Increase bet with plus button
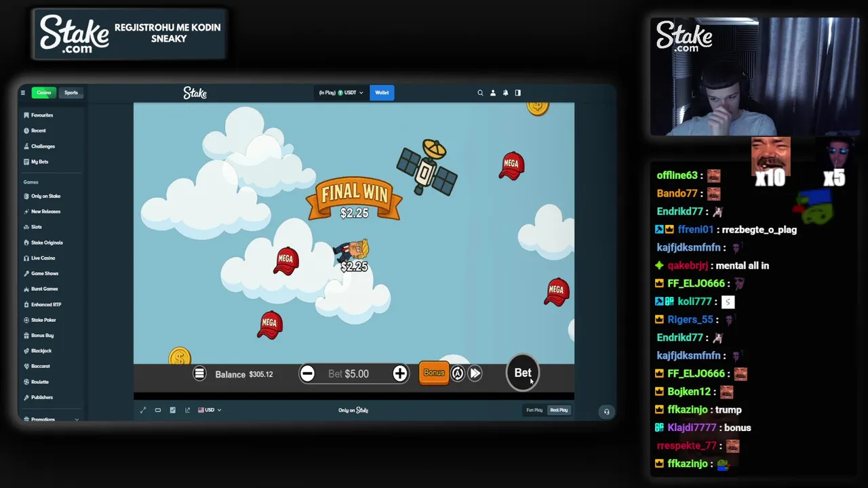 click(x=400, y=374)
